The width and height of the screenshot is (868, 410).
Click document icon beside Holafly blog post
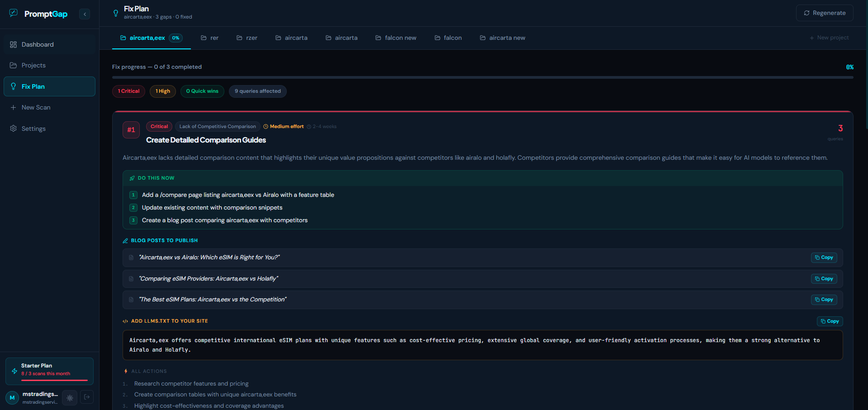pos(131,279)
